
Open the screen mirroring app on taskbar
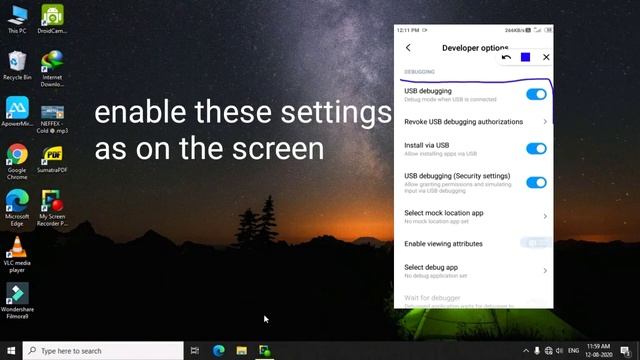click(264, 351)
